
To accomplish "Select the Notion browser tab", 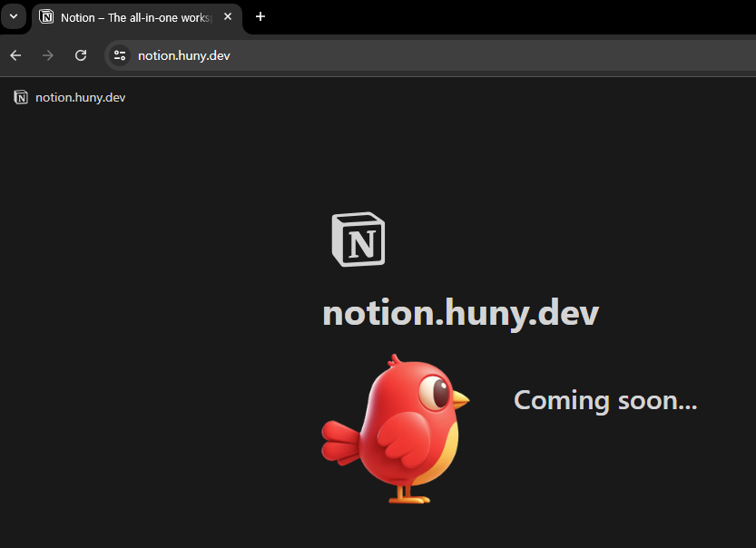I will [136, 18].
